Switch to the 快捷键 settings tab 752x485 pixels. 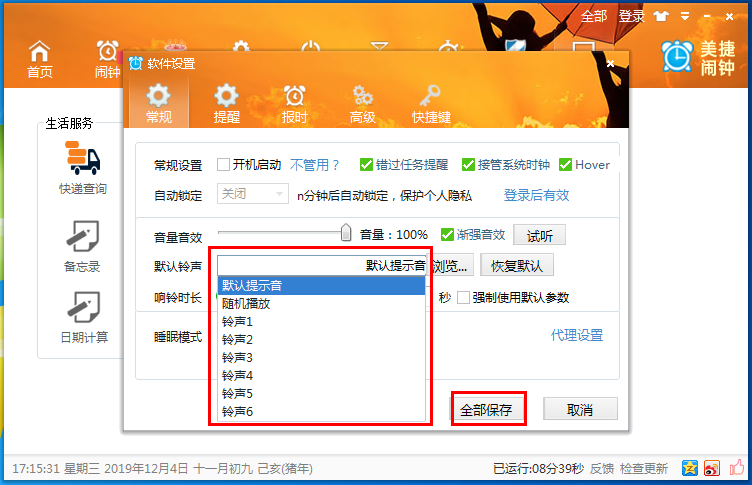point(431,103)
